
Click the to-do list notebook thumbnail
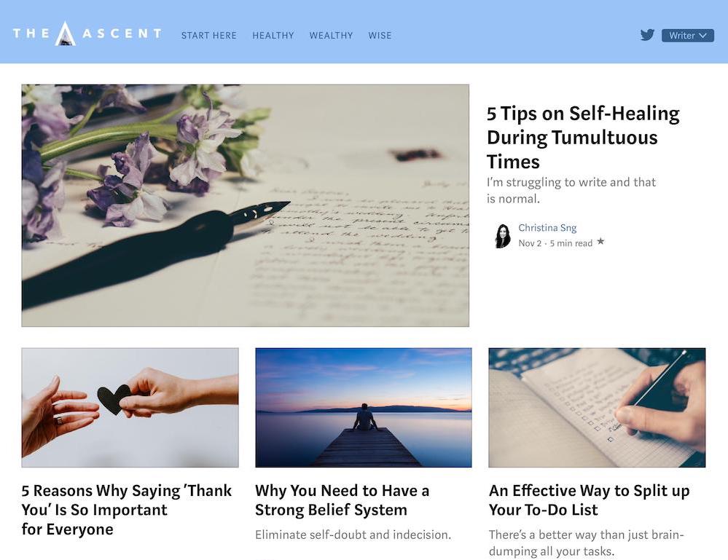click(597, 407)
